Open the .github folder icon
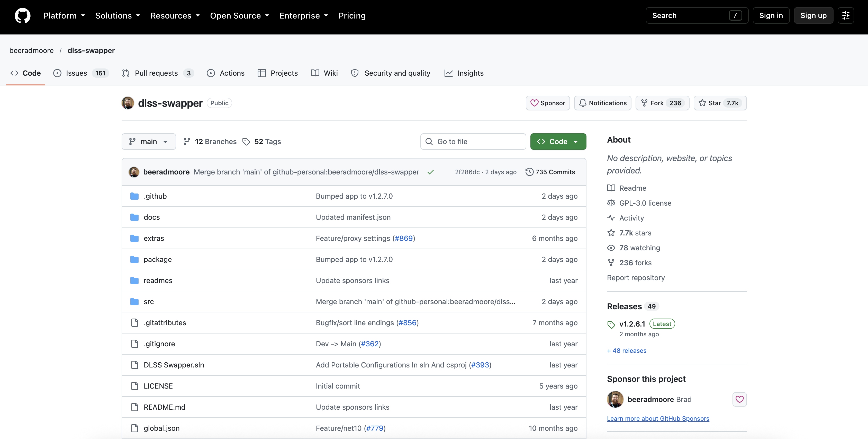The width and height of the screenshot is (868, 439). click(134, 196)
